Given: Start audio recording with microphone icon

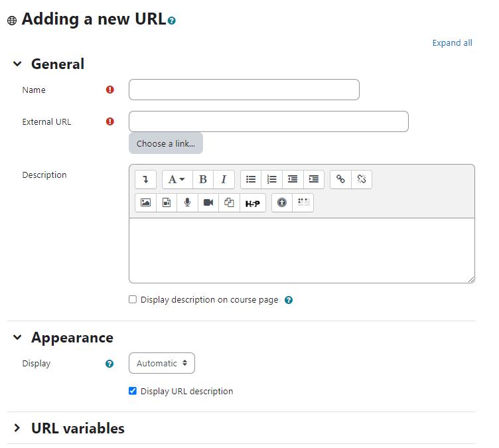Looking at the screenshot, I should 187,202.
